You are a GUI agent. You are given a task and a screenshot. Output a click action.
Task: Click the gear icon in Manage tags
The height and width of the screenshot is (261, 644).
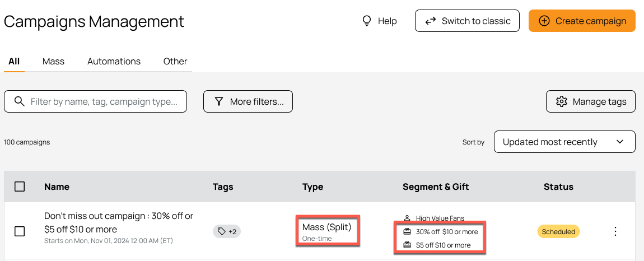click(x=562, y=101)
